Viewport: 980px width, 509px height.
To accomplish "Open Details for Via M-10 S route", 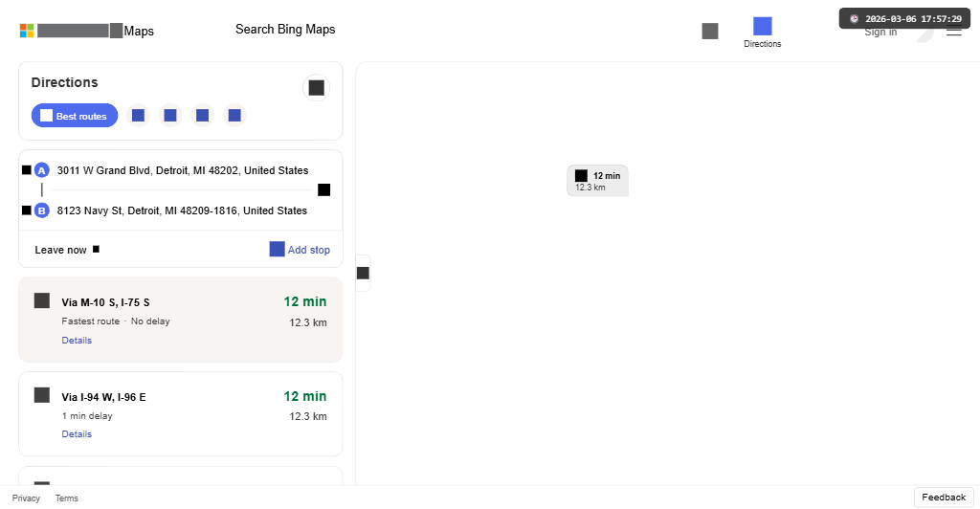I will point(77,341).
